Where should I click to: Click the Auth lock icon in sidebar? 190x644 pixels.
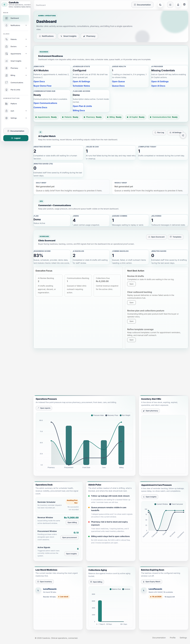6,111
